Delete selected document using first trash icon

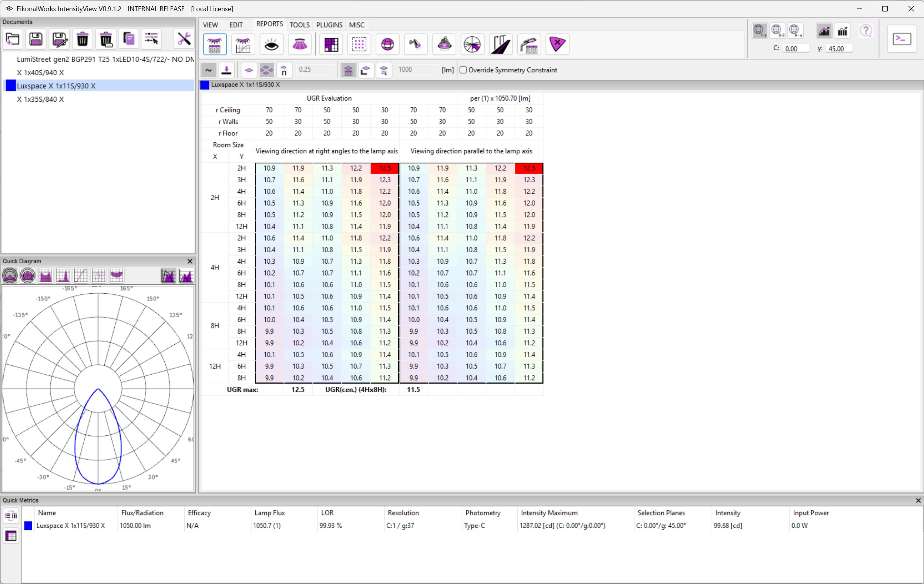click(83, 39)
